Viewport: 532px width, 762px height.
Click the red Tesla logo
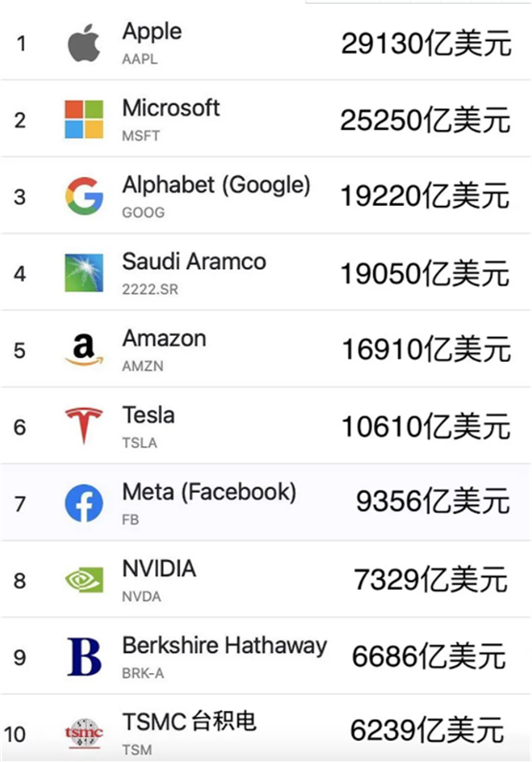[84, 426]
